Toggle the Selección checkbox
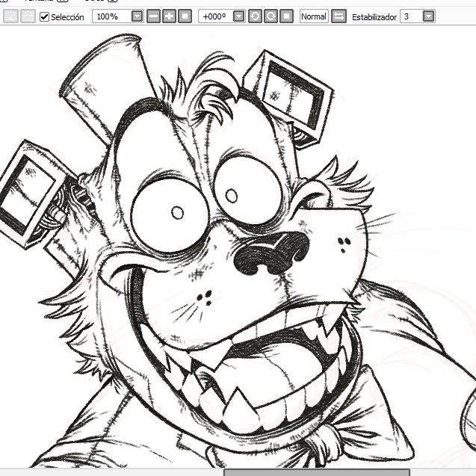This screenshot has height=476, width=476. pyautogui.click(x=44, y=16)
